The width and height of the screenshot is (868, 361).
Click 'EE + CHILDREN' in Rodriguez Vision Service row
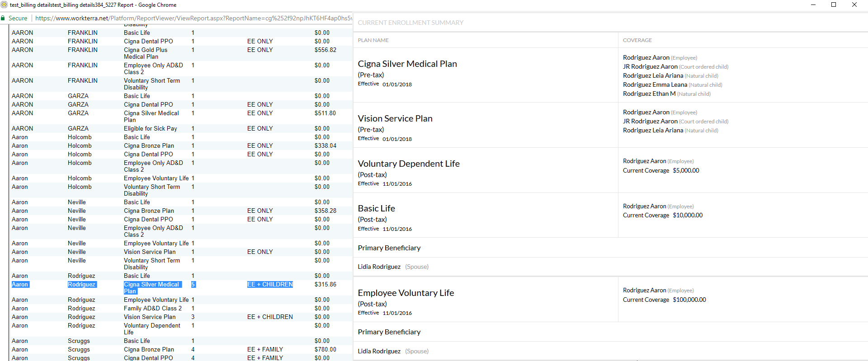point(270,317)
